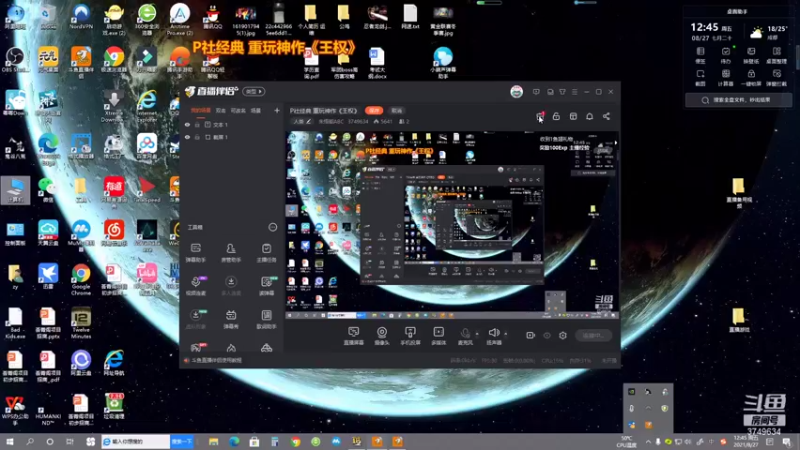800x450 pixels.
Task: Select 场景 scene tab
Action: [256, 110]
